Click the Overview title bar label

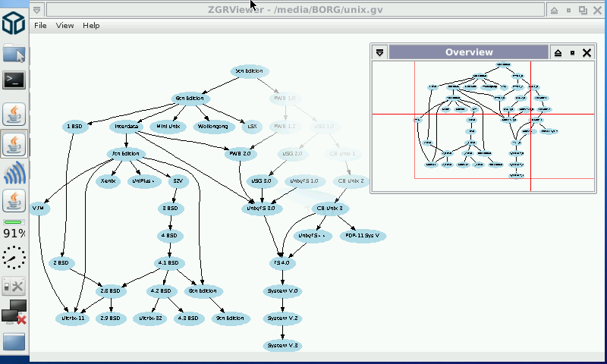click(469, 52)
